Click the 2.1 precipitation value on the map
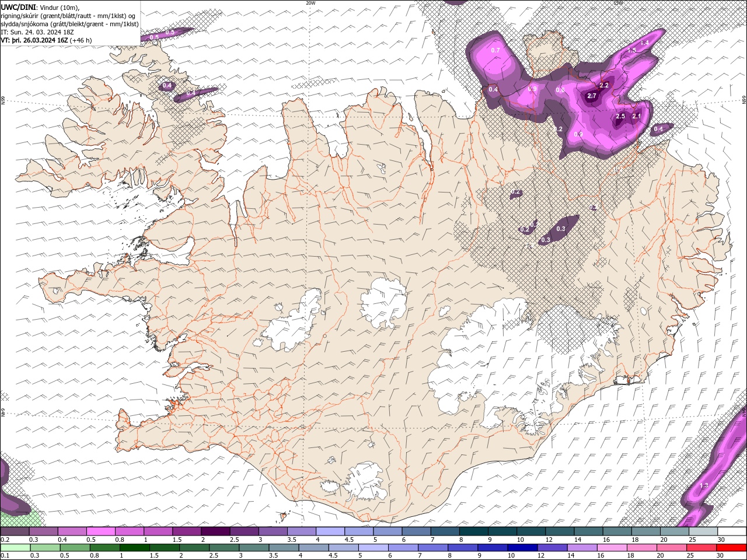Image resolution: width=747 pixels, height=560 pixels. coord(637,116)
